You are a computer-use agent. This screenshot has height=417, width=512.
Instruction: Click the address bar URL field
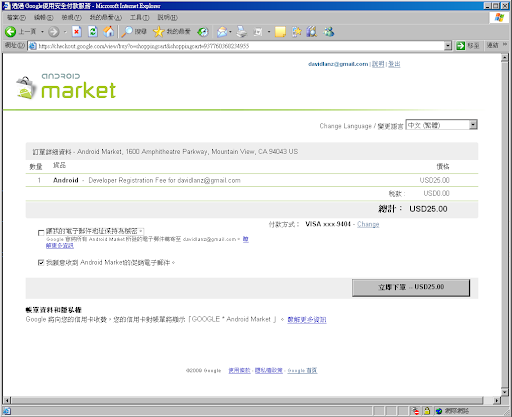click(236, 46)
